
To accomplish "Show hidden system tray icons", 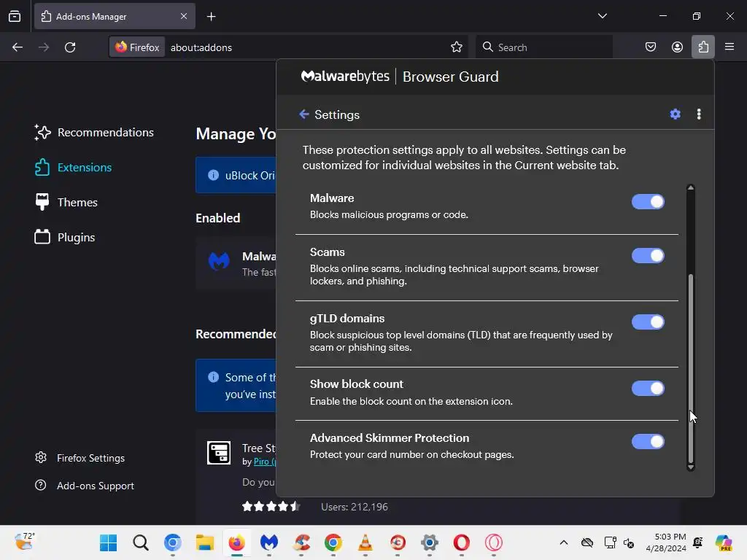I will 564,542.
